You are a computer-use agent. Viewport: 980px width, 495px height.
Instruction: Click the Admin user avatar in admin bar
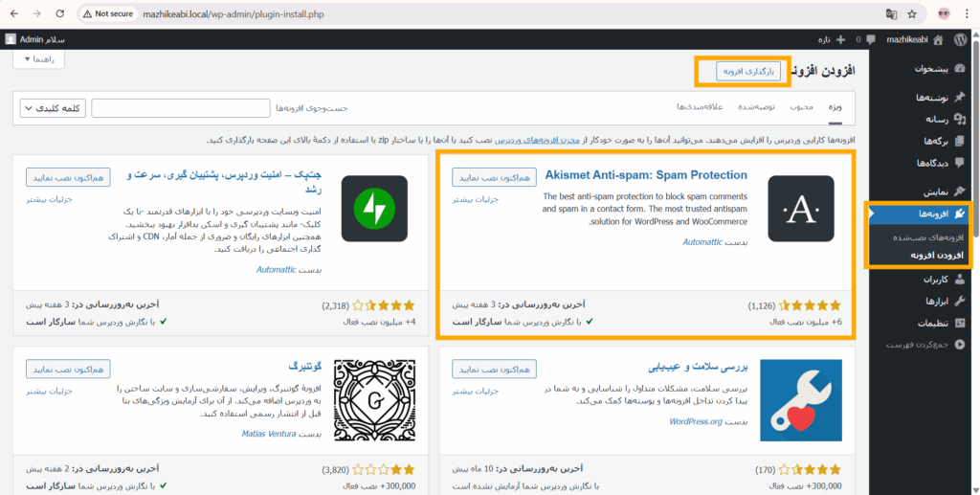pyautogui.click(x=11, y=39)
